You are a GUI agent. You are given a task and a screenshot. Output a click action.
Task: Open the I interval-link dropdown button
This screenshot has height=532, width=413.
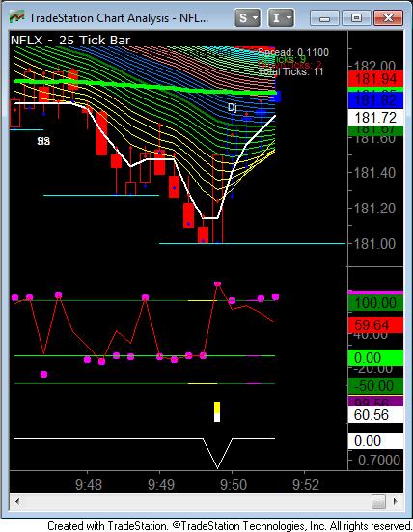[281, 17]
